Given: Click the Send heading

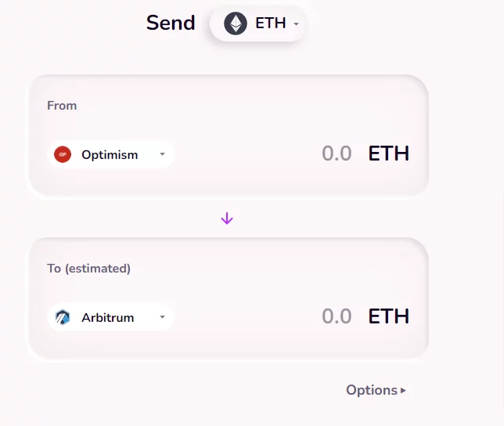Looking at the screenshot, I should click(171, 23).
